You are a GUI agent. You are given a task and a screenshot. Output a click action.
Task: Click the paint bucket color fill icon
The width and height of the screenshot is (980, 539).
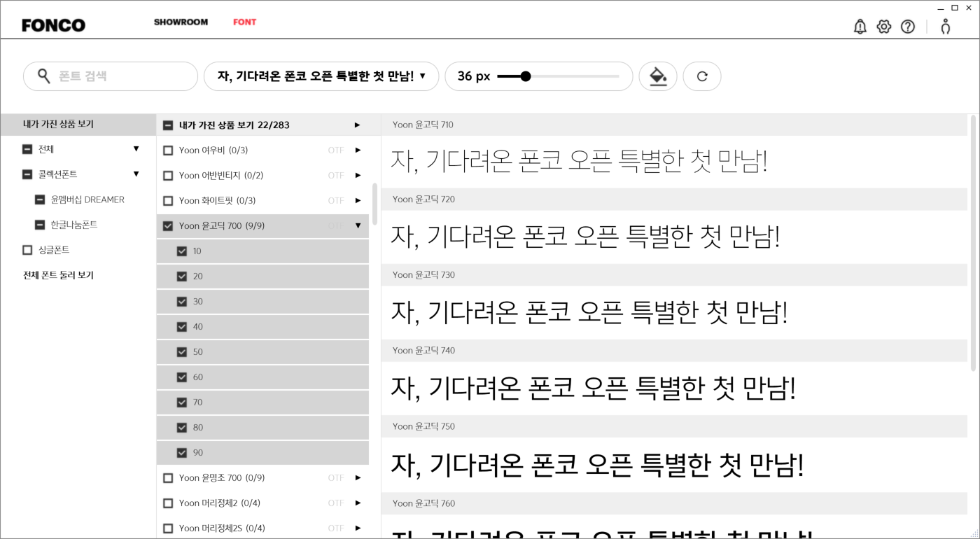pyautogui.click(x=658, y=76)
